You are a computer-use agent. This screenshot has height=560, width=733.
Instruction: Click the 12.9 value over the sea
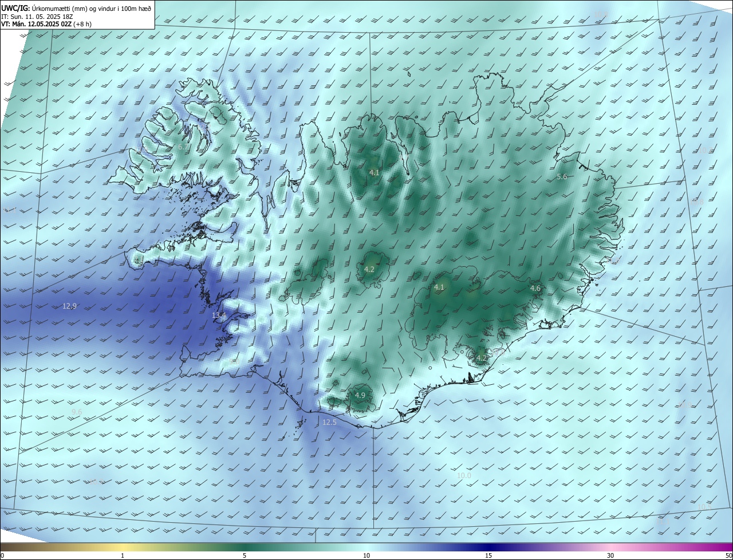pyautogui.click(x=69, y=306)
